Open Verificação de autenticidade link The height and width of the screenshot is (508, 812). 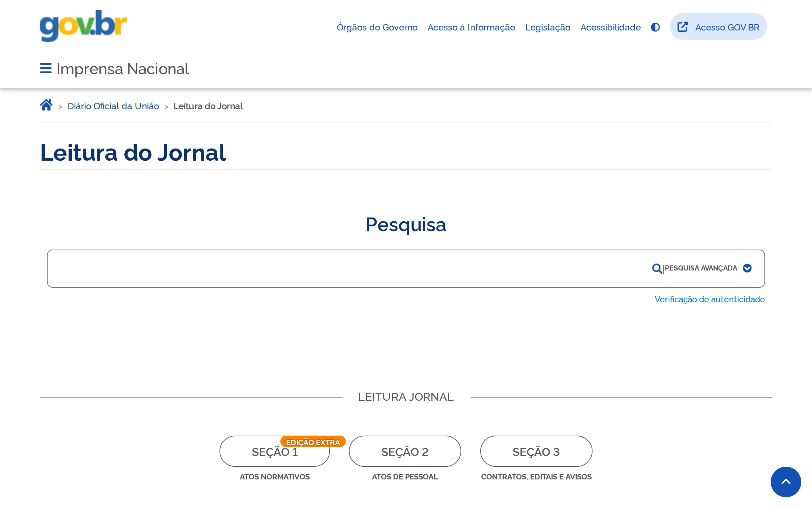(709, 299)
